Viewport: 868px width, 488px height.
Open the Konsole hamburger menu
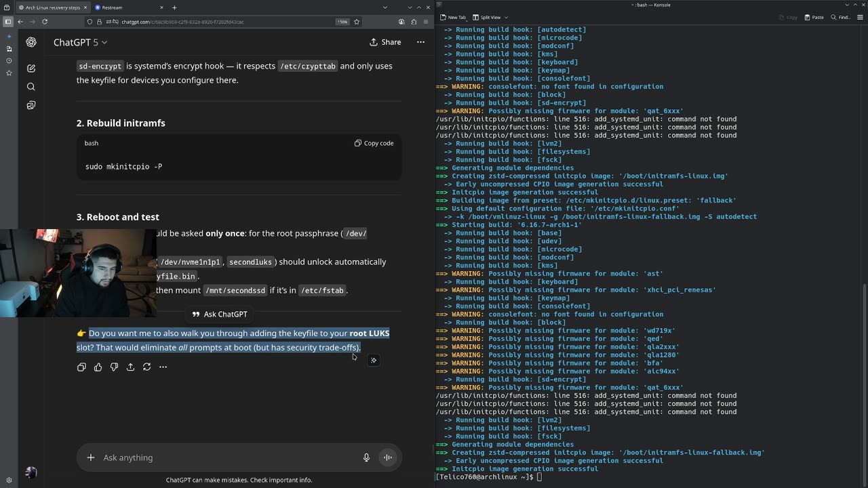click(861, 17)
